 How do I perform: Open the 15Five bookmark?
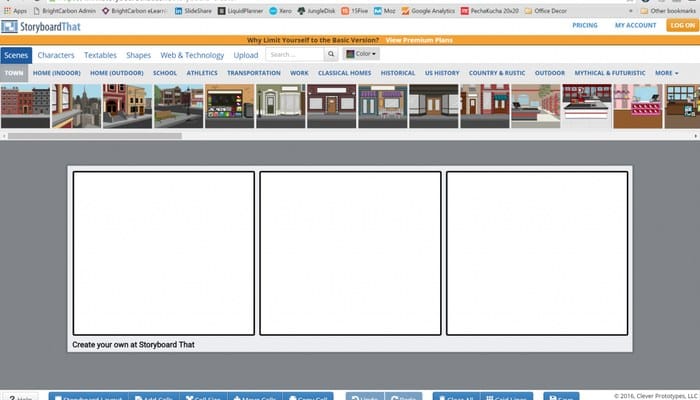pyautogui.click(x=354, y=11)
